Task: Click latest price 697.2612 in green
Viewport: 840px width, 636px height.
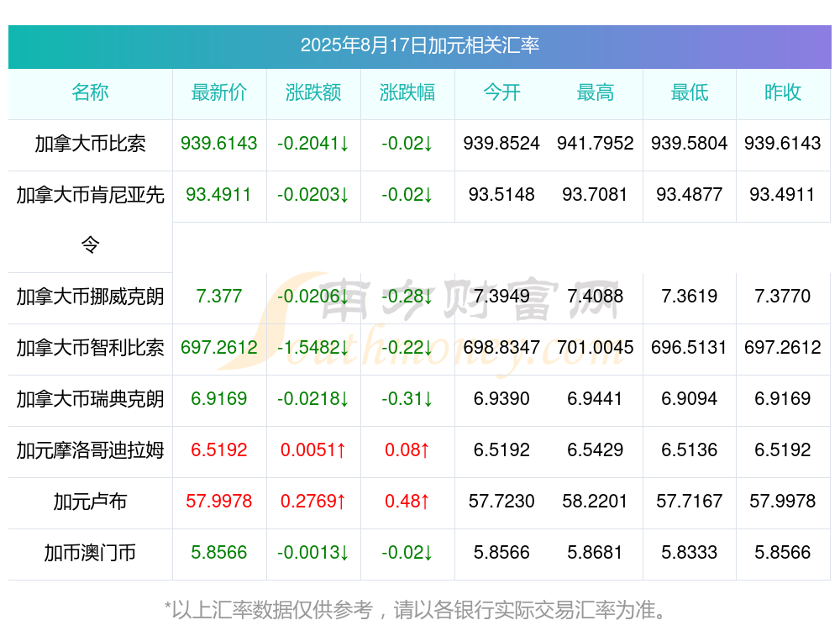Action: click(x=219, y=348)
